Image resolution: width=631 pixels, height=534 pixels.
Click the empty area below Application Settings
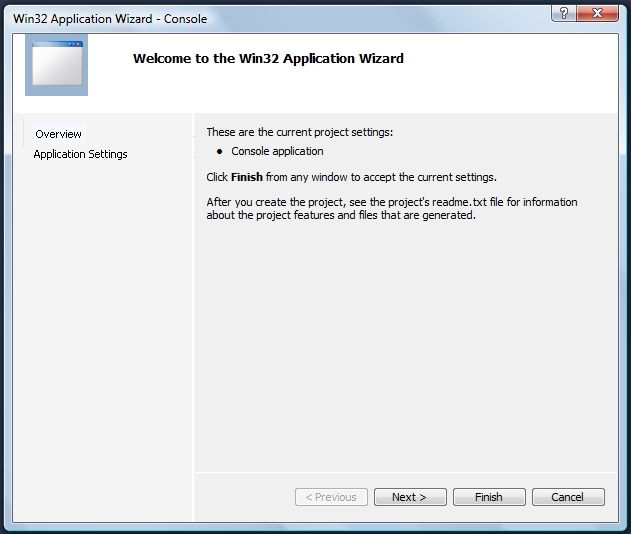point(107,330)
